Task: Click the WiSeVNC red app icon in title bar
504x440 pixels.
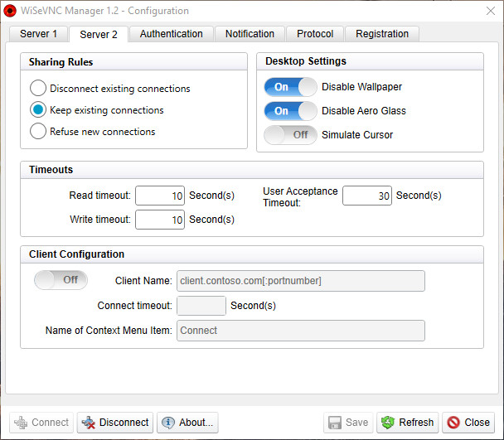Action: pos(10,11)
